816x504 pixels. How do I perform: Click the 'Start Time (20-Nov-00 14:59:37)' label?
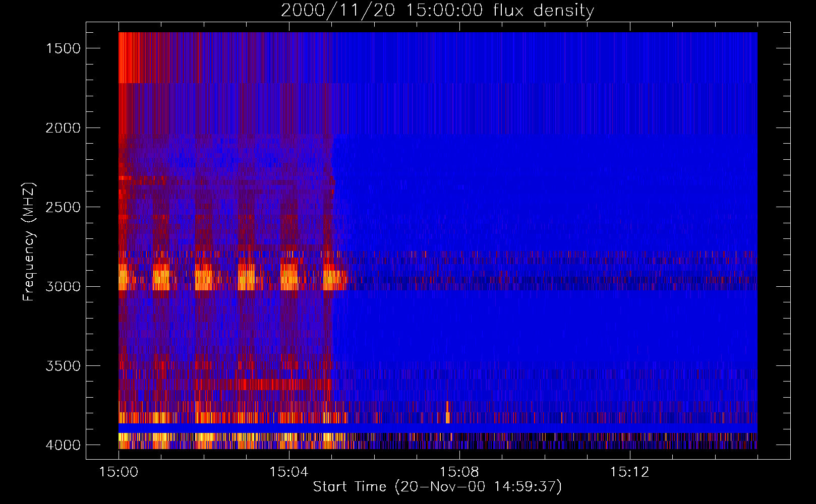pyautogui.click(x=437, y=487)
